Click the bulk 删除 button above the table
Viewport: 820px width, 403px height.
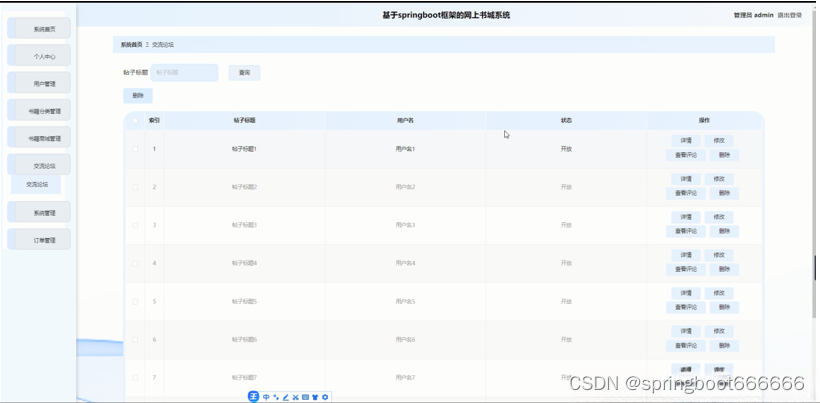pyautogui.click(x=138, y=96)
